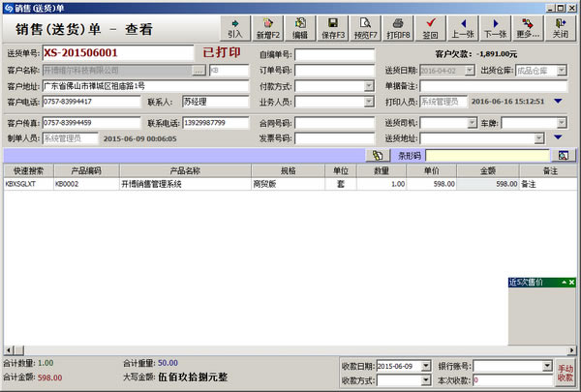Click the 签回 red checkmark icon
581x392 pixels.
click(431, 27)
